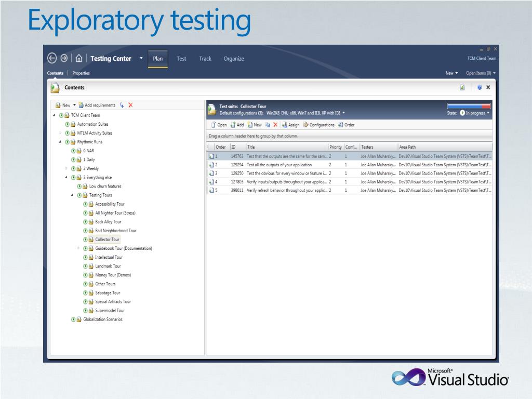Screen dimensions: 532x399
Task: Collapse the 3 Everything else node
Action: (x=66, y=178)
